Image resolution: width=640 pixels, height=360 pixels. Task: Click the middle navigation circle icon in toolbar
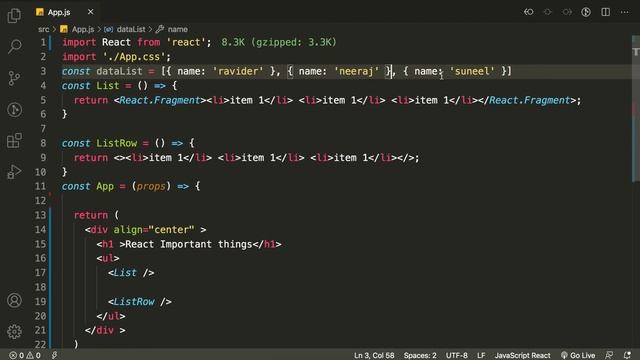click(548, 12)
